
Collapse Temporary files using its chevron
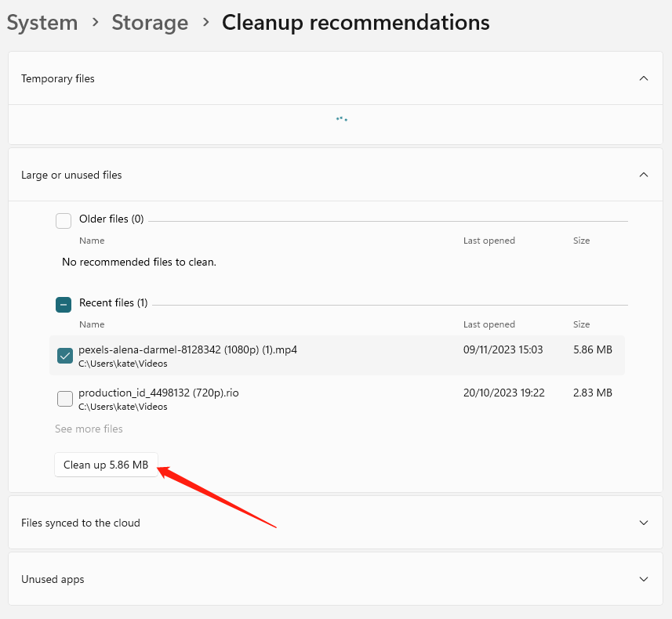(x=643, y=78)
